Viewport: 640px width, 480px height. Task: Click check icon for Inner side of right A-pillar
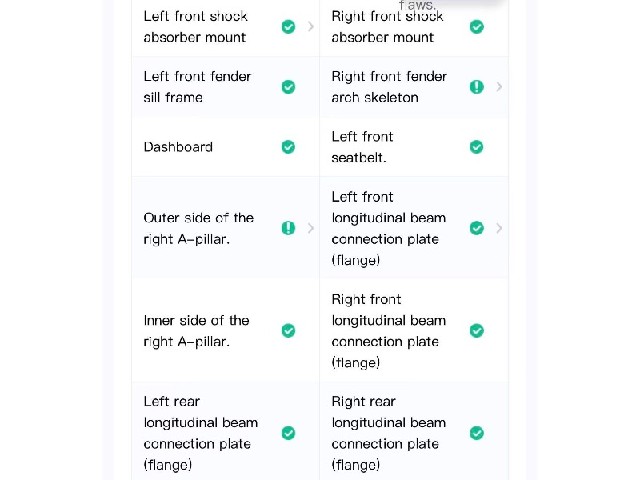pos(289,331)
